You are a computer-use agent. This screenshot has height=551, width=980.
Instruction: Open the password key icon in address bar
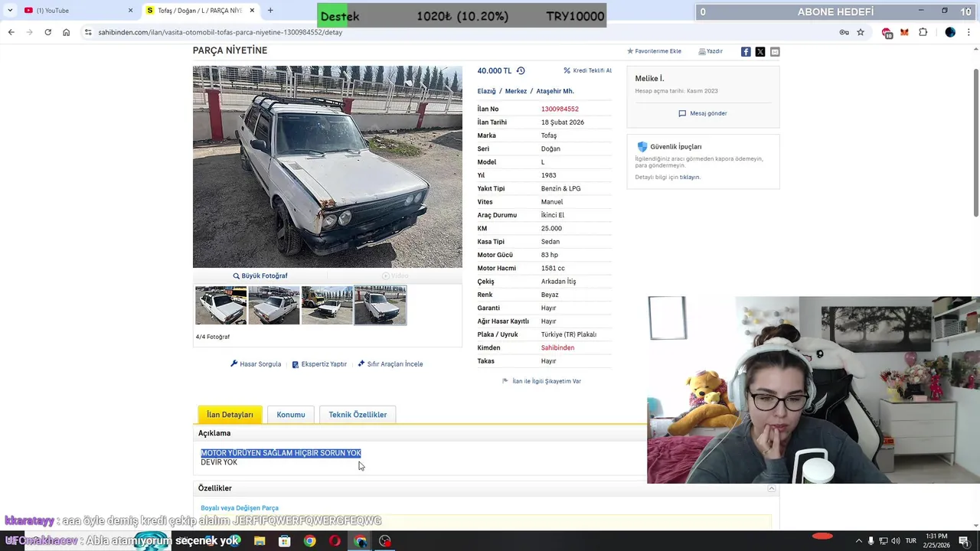[x=844, y=32]
